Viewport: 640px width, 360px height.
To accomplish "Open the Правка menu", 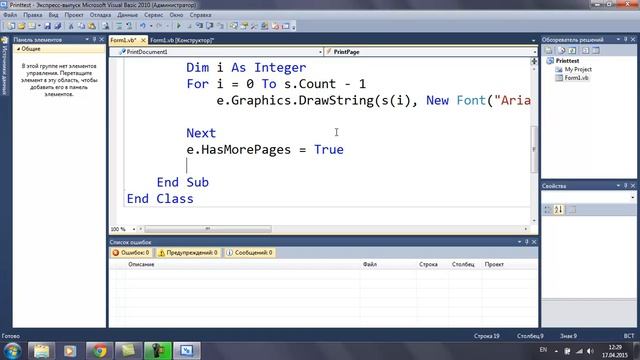I will [33, 15].
